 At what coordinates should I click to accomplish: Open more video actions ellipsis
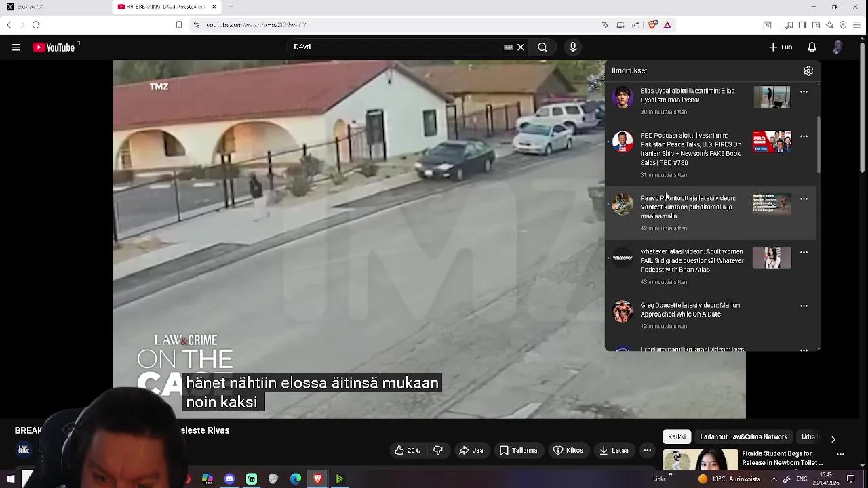click(648, 450)
